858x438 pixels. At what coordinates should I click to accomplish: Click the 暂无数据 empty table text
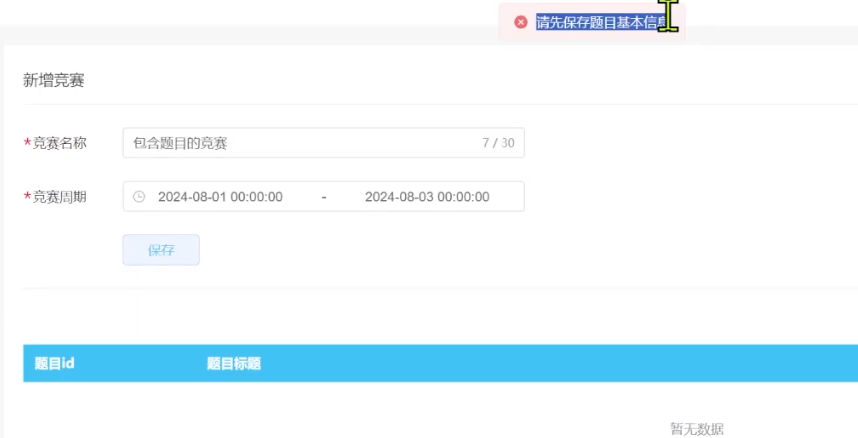tap(697, 429)
